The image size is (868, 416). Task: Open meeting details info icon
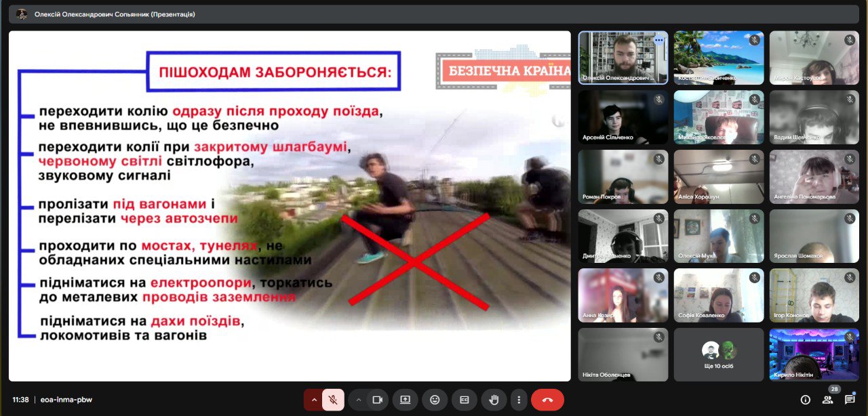pyautogui.click(x=805, y=400)
